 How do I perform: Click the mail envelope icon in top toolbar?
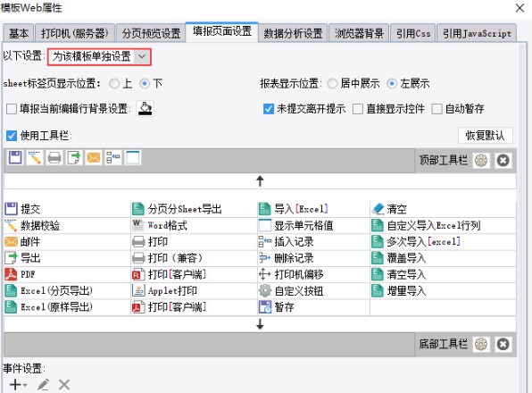pos(94,158)
